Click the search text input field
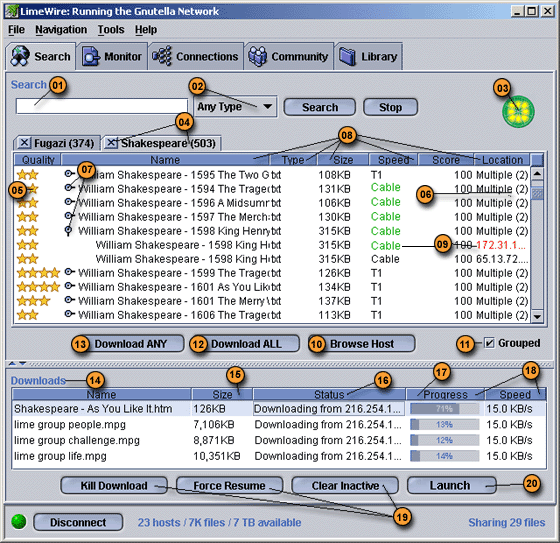This screenshot has width=560, height=543. (x=102, y=106)
